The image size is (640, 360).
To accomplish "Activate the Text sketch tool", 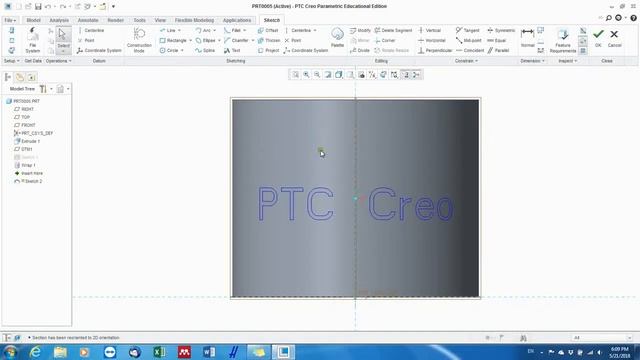I will click(232, 51).
